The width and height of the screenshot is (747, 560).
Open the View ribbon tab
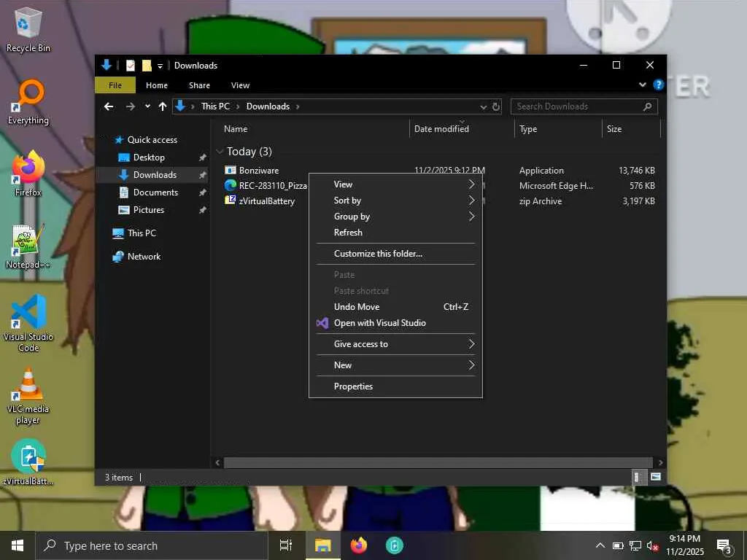(x=240, y=85)
